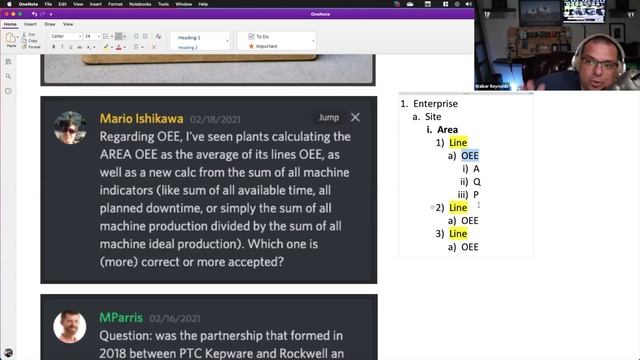The image size is (640, 360).
Task: Click the MParris username
Action: pyautogui.click(x=121, y=318)
